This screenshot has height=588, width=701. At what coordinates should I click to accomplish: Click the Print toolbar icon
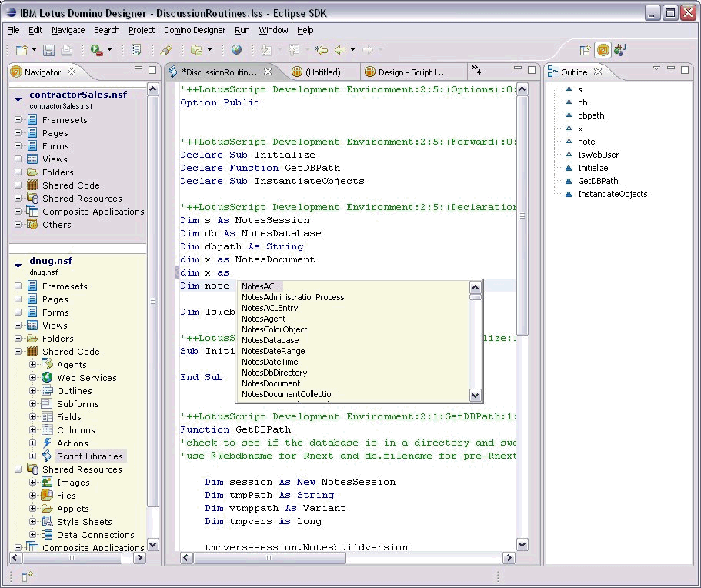(x=67, y=50)
